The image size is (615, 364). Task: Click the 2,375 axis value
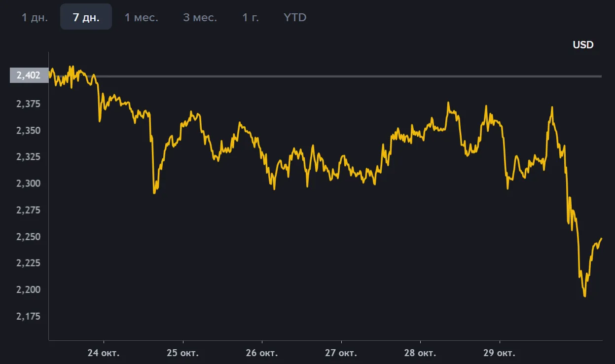click(x=29, y=104)
